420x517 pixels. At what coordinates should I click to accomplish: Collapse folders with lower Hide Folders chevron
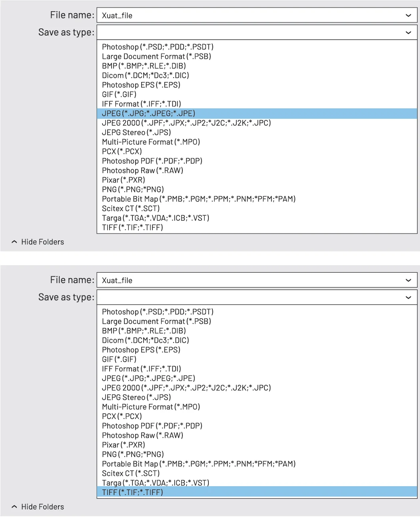pos(14,507)
